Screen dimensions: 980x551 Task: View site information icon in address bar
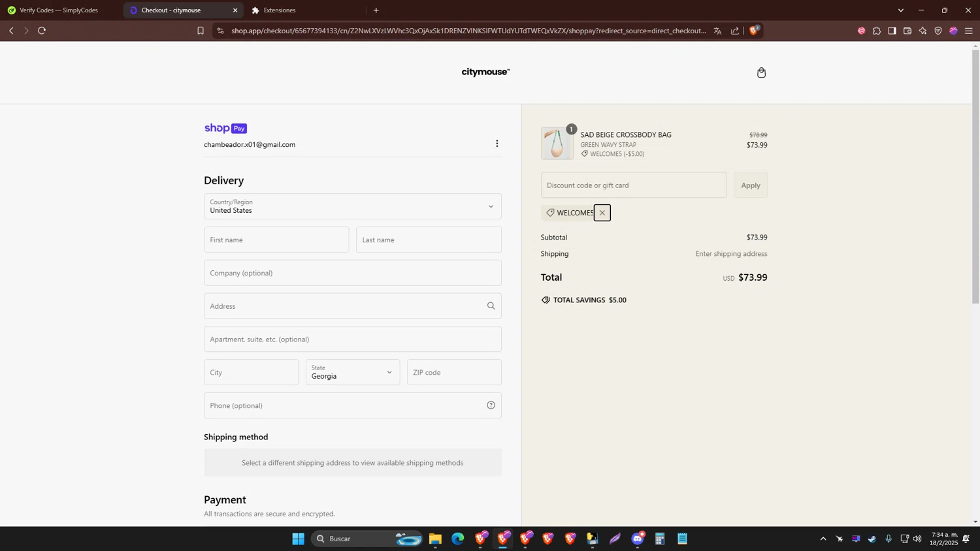[x=220, y=31]
